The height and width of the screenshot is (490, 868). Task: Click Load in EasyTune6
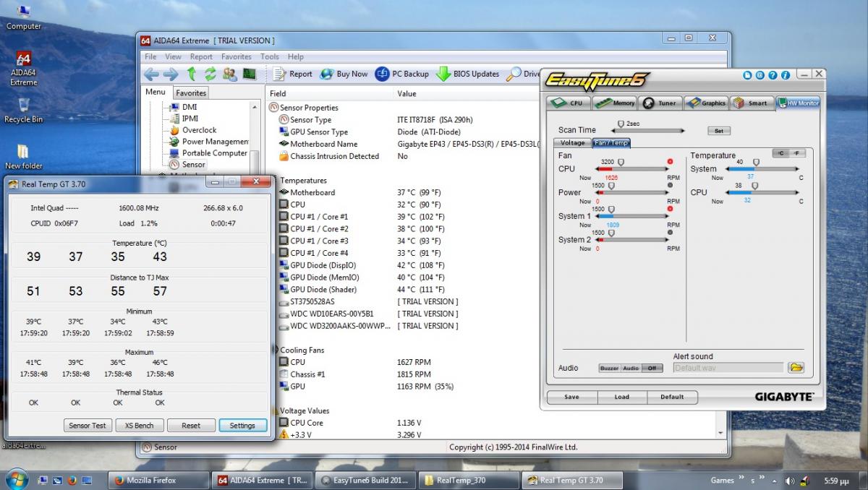pyautogui.click(x=622, y=397)
